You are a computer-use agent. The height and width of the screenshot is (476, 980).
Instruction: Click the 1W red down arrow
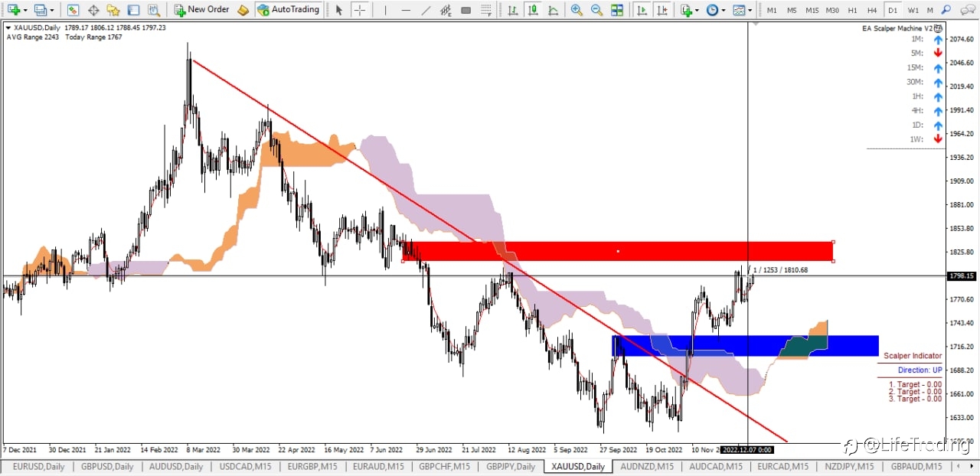click(938, 139)
